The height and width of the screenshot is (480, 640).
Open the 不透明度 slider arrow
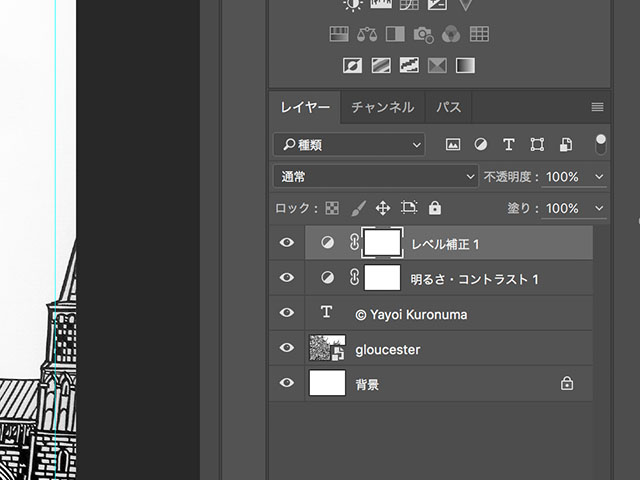[x=599, y=177]
